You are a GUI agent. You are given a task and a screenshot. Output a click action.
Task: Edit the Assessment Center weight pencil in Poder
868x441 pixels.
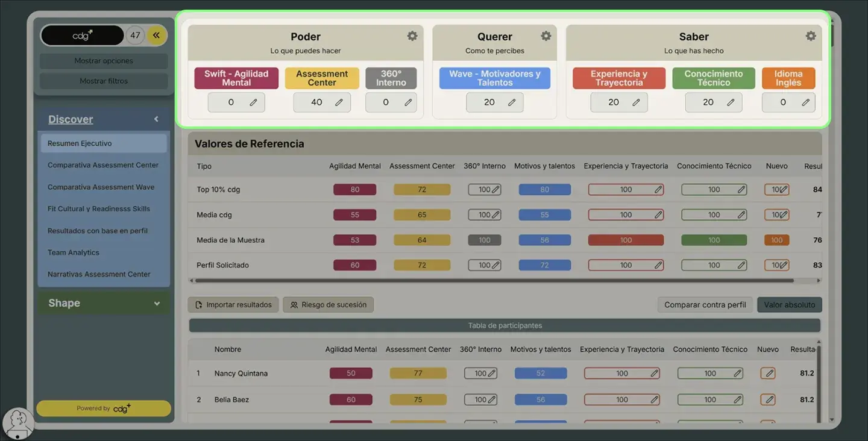339,102
